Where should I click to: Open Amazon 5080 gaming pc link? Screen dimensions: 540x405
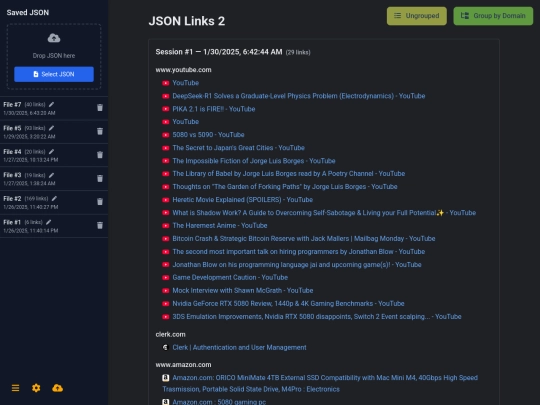(219, 402)
